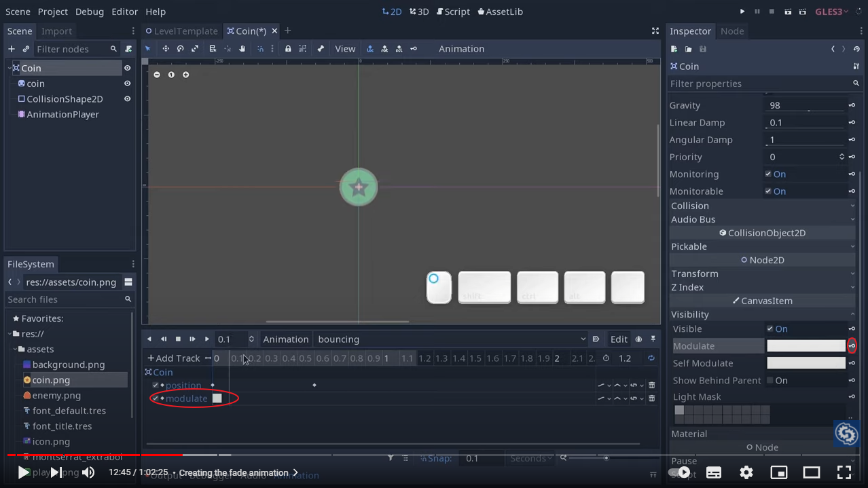
Task: Expand the Pickable section
Action: [x=762, y=246]
